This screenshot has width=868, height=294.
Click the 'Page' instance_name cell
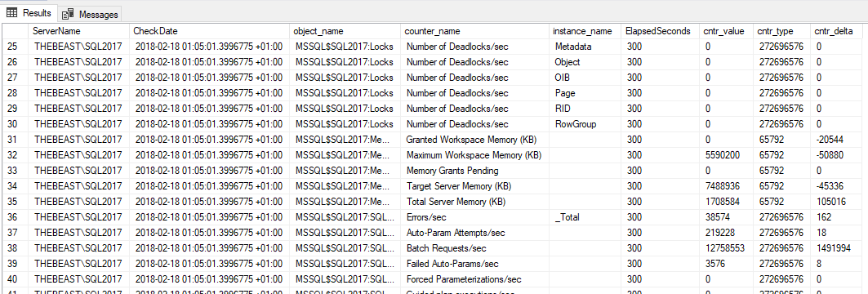coord(585,93)
